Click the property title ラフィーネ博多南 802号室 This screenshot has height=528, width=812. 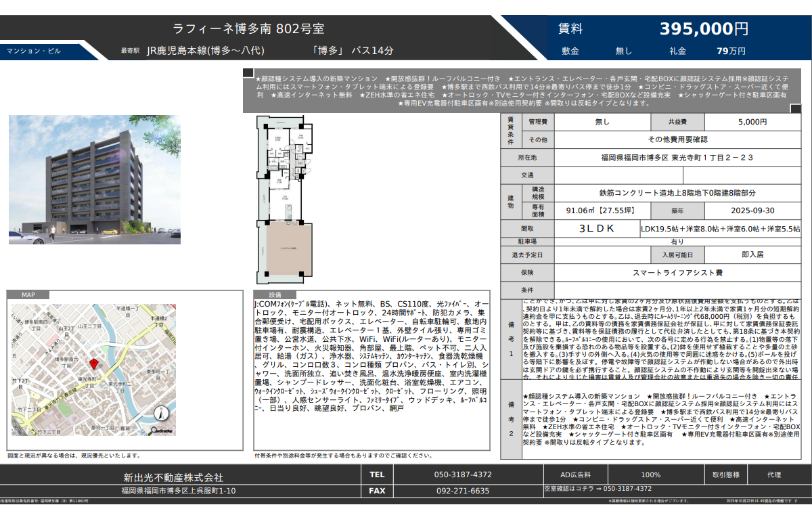[x=248, y=29]
